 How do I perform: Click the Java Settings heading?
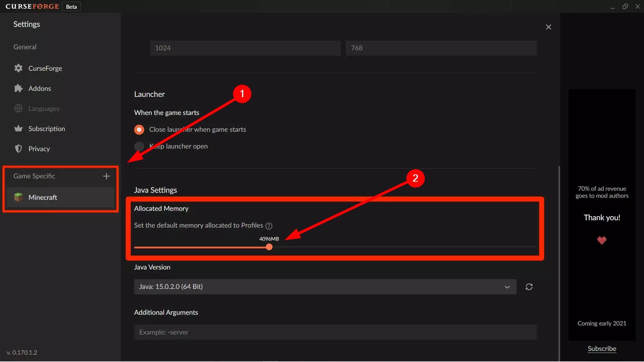[x=156, y=190]
